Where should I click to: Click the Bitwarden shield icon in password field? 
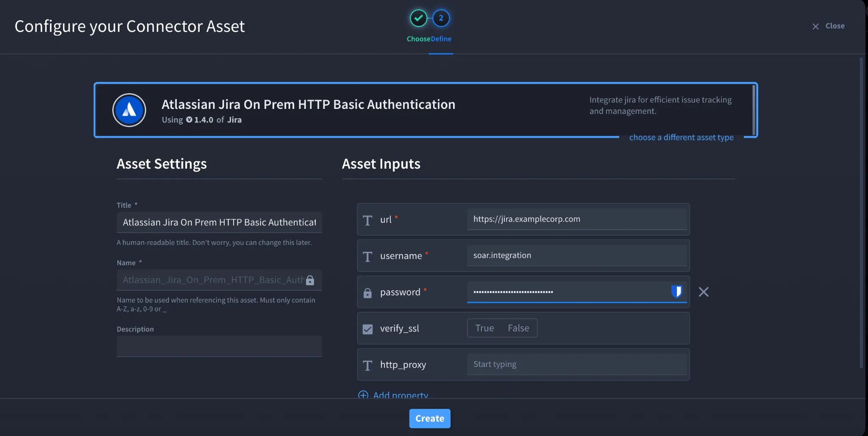coord(676,292)
